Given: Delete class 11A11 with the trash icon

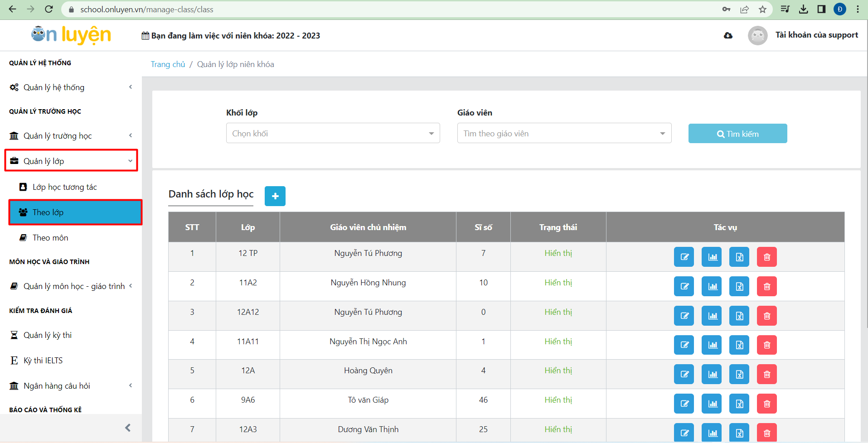Looking at the screenshot, I should (767, 345).
